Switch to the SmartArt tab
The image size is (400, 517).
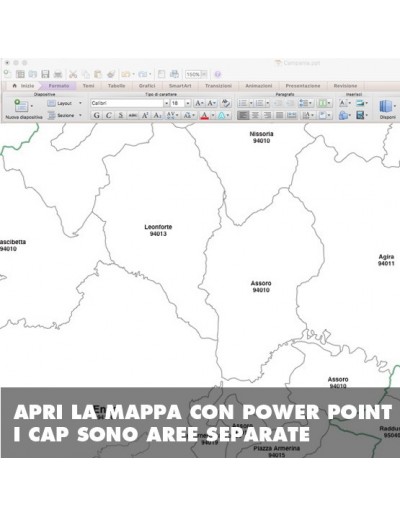pyautogui.click(x=180, y=86)
